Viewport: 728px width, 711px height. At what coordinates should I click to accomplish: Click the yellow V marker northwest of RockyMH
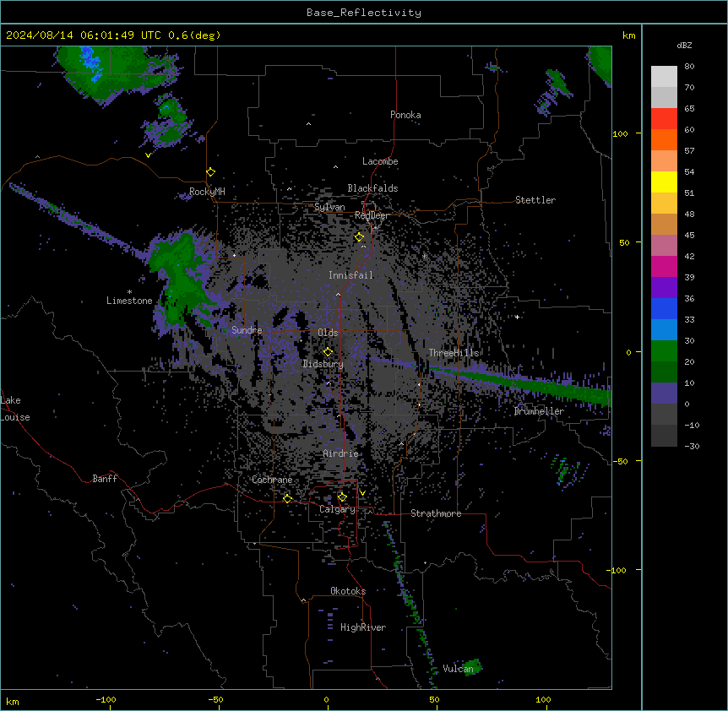click(148, 155)
